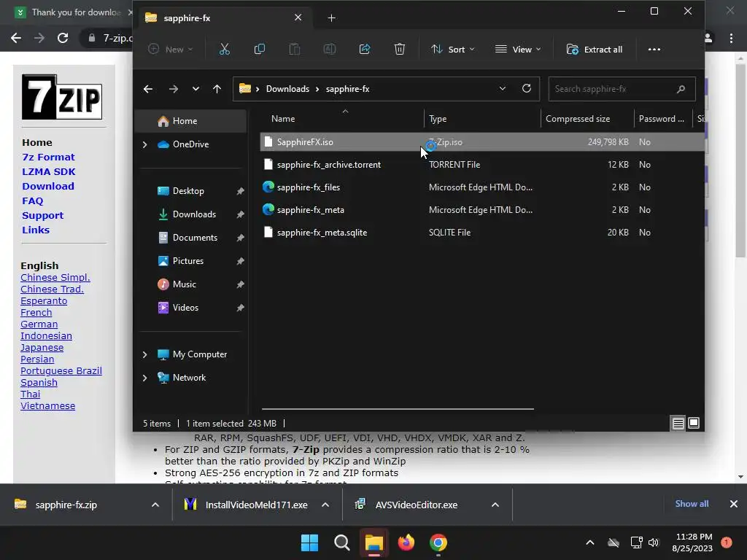This screenshot has width=747, height=560.
Task: Open the 7z Format link on the 7-Zip site
Action: [x=48, y=157]
